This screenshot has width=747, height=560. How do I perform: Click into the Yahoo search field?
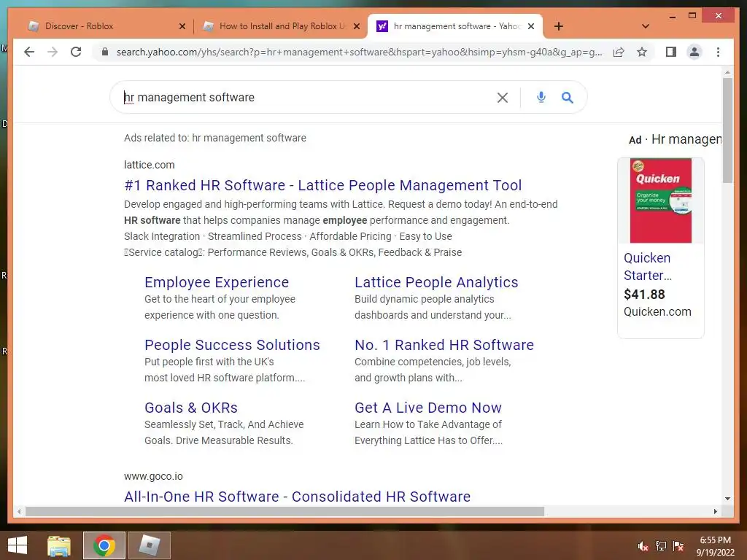pos(305,97)
